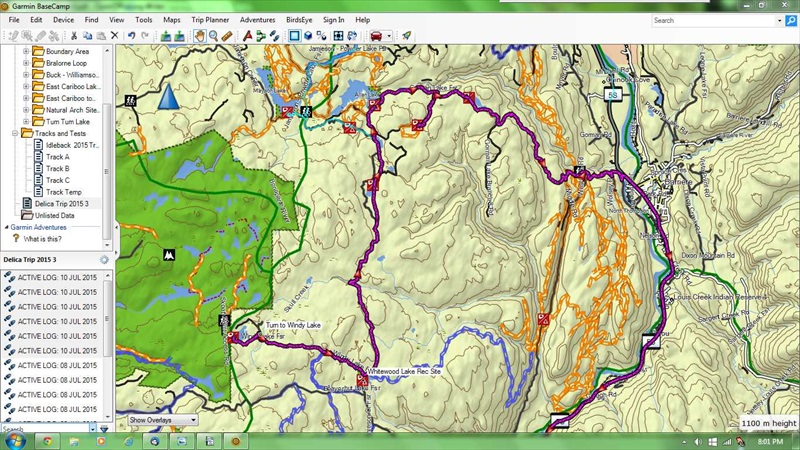Open the Device menu
This screenshot has height=450, width=800.
click(x=63, y=20)
